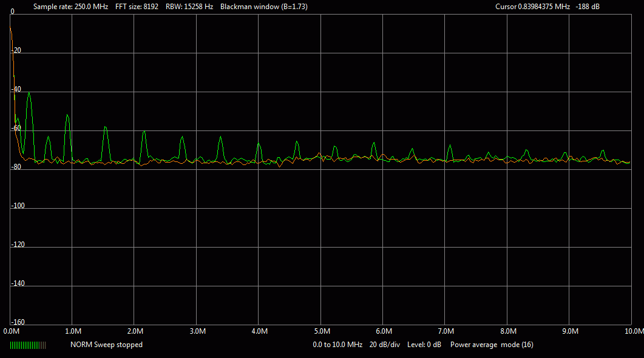This screenshot has height=358, width=644.
Task: Click the green sweep progress bar
Action: 28,345
